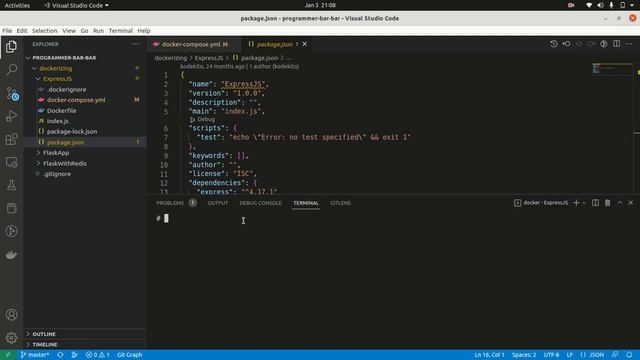Switch to PROBLEMS panel tab
Viewport: 640px width, 360px height.
170,203
